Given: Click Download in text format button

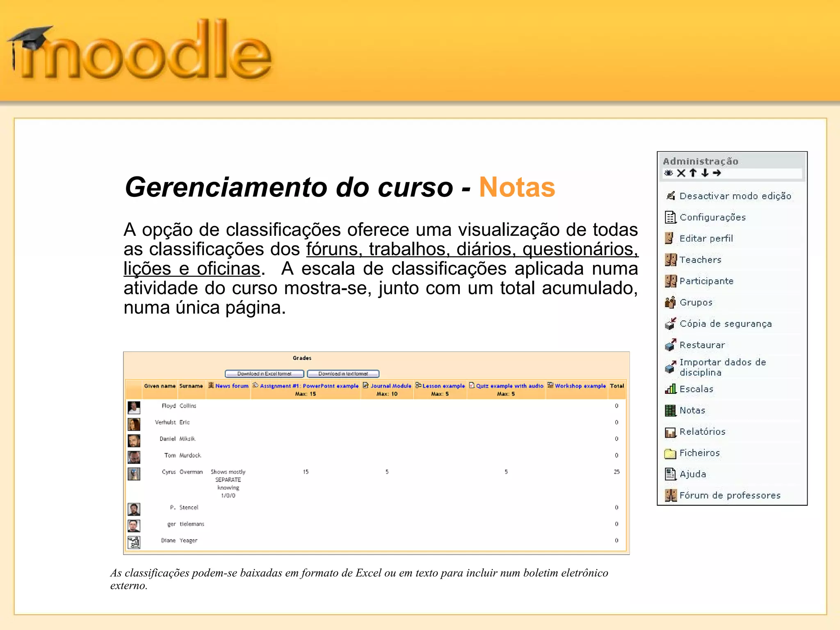Looking at the screenshot, I should [343, 374].
